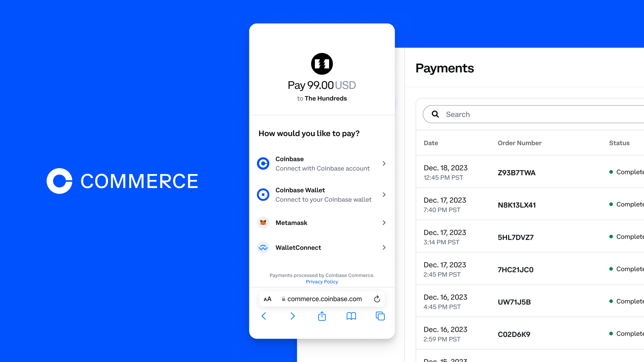The image size is (644, 362).
Task: Click the share icon in browser toolbar
Action: pyautogui.click(x=322, y=316)
